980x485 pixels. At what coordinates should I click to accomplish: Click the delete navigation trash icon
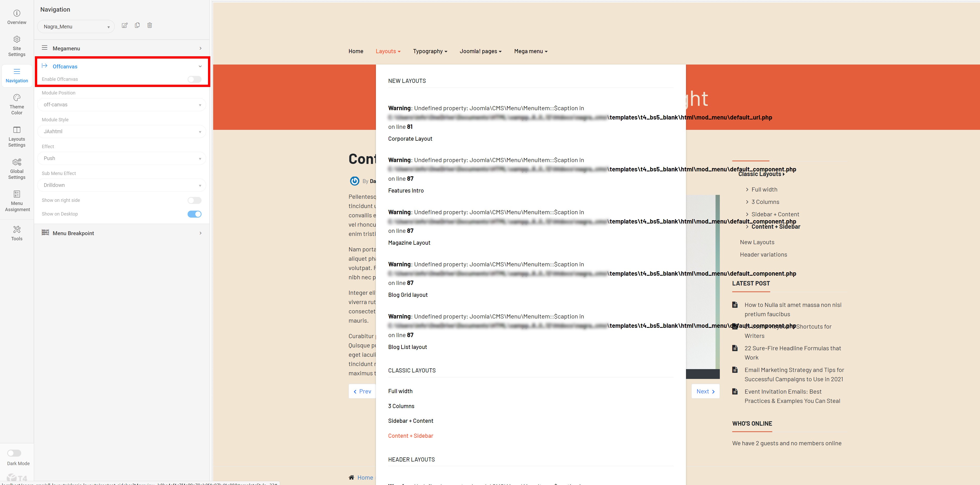[150, 26]
